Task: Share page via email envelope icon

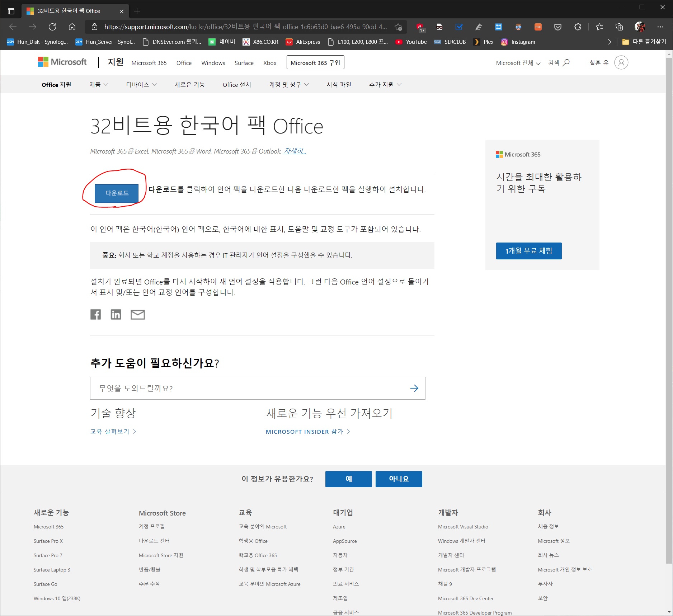Action: tap(138, 315)
